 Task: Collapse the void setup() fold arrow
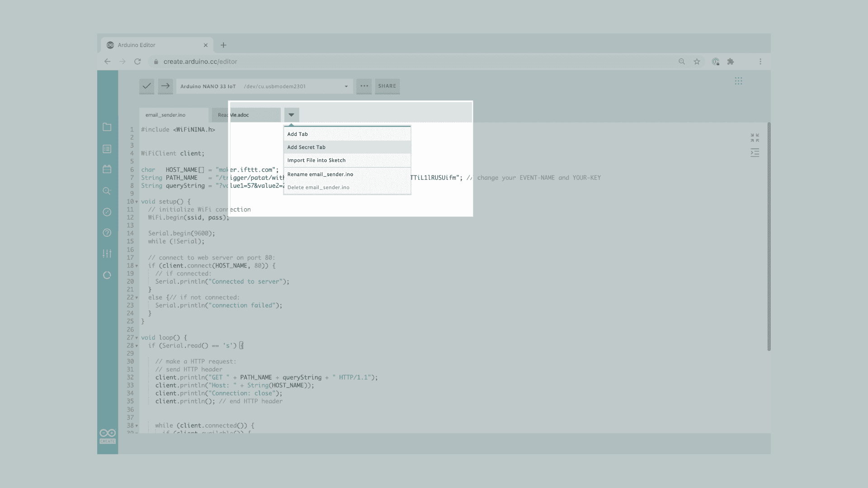(137, 202)
